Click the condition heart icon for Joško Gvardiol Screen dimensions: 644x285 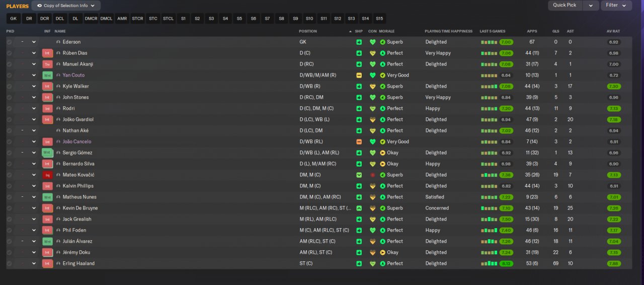point(372,119)
